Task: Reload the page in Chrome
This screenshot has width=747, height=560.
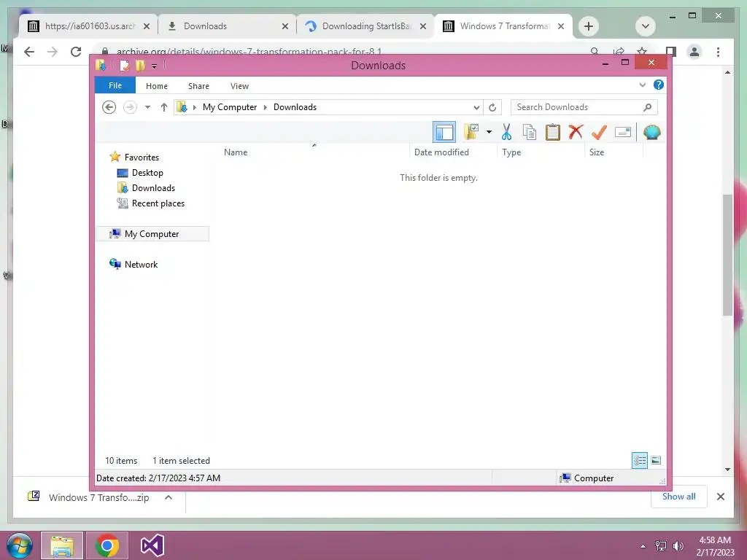Action: pos(76,52)
